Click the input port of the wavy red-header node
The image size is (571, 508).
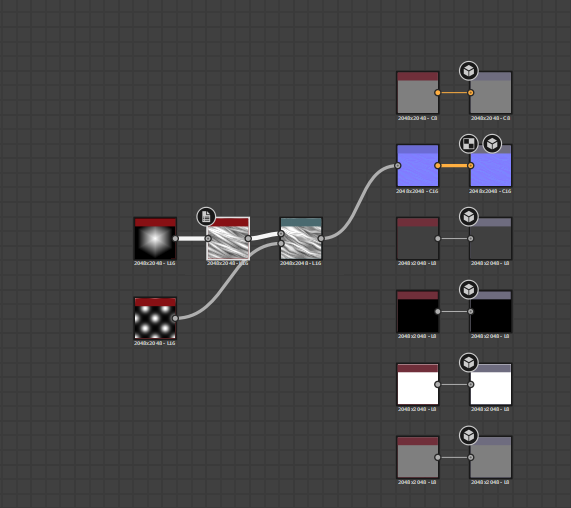208,239
